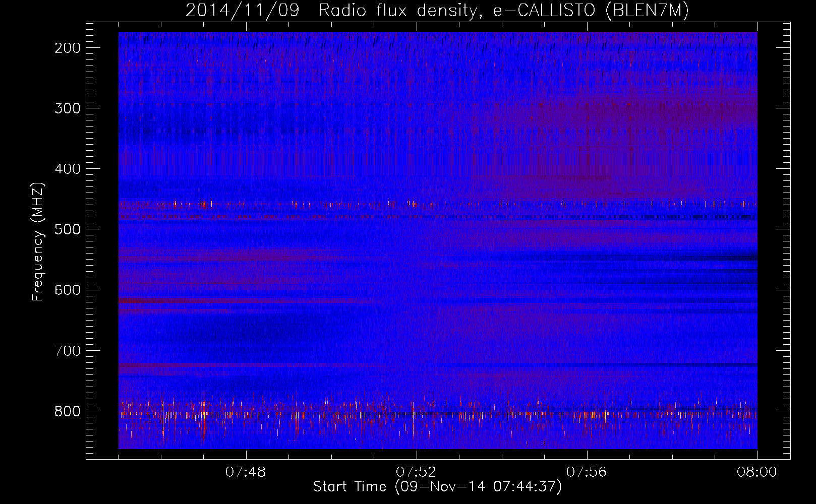This screenshot has width=816, height=504.
Task: Click the 700 frequency tick label
Action: tap(67, 351)
